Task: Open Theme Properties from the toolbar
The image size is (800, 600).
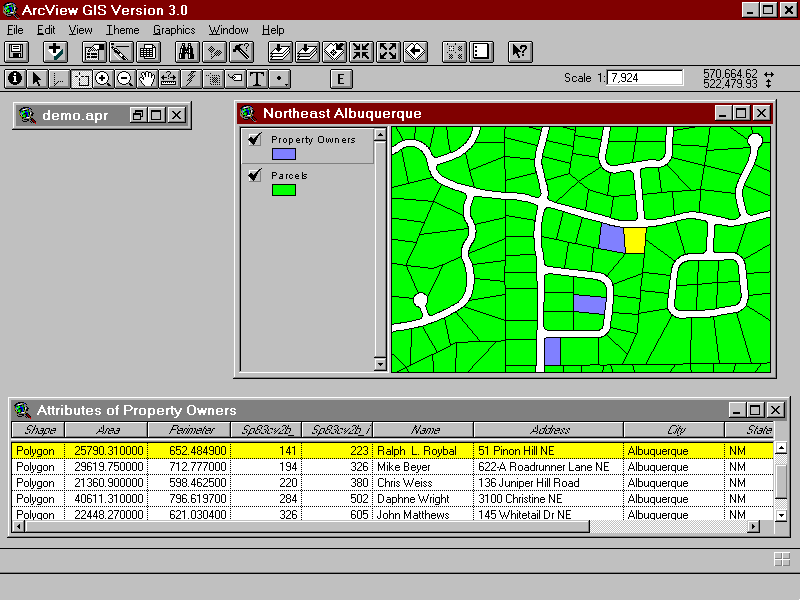Action: coord(94,52)
